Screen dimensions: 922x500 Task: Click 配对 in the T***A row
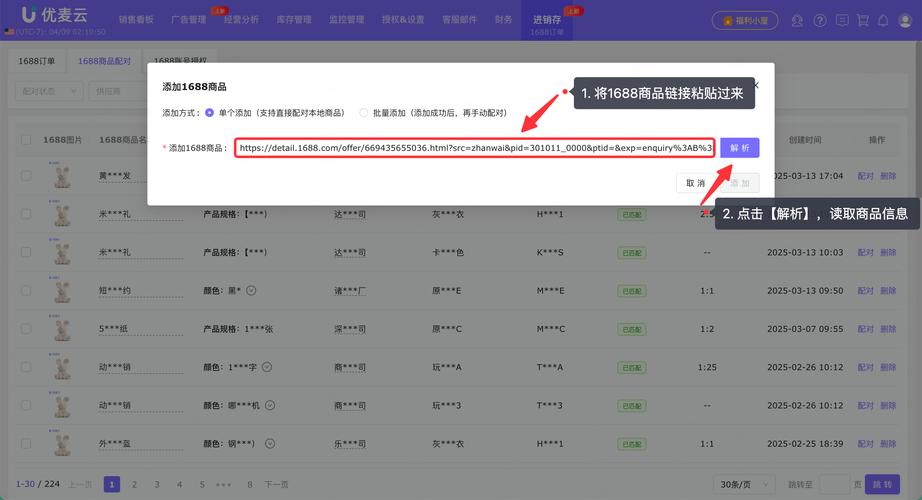(866, 367)
